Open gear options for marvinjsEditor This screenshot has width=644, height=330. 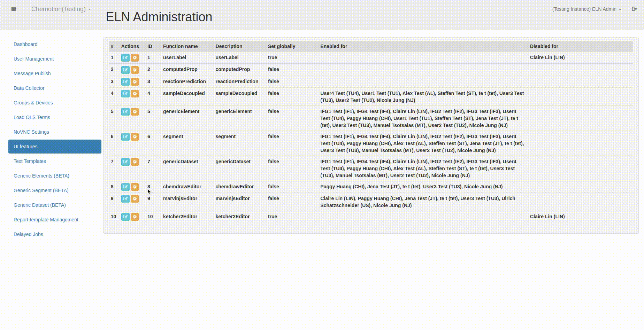[x=135, y=199]
